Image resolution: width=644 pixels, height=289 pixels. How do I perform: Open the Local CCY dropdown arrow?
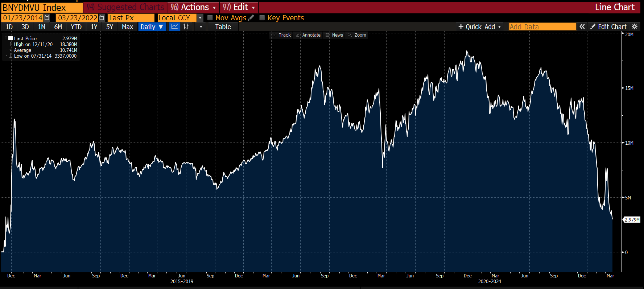coord(200,18)
